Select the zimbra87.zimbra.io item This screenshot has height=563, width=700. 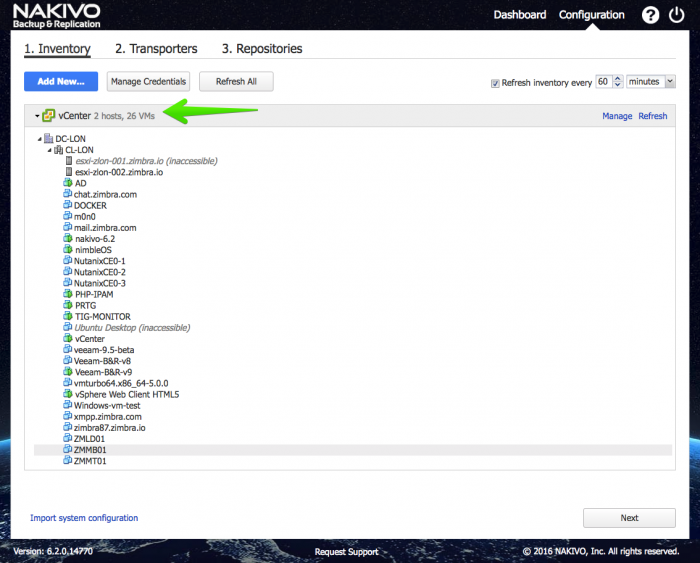pos(109,428)
